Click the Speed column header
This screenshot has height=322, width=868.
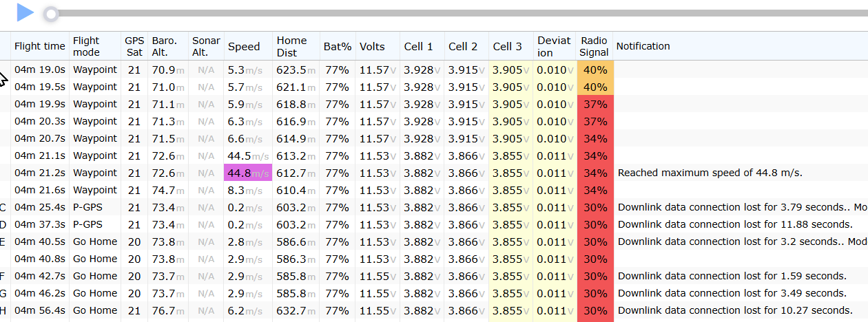pyautogui.click(x=245, y=47)
